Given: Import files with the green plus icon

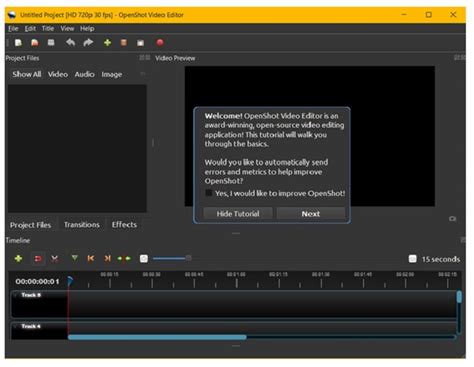Looking at the screenshot, I should (x=107, y=43).
